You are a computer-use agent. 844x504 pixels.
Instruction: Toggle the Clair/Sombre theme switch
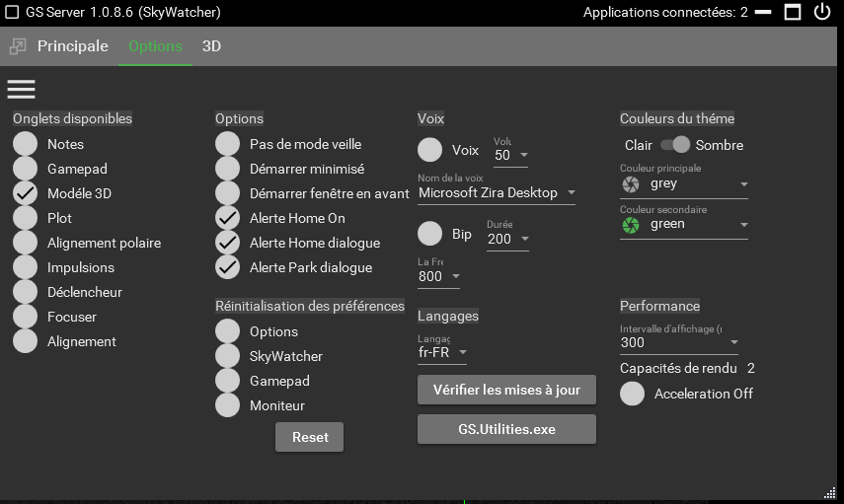(x=675, y=145)
